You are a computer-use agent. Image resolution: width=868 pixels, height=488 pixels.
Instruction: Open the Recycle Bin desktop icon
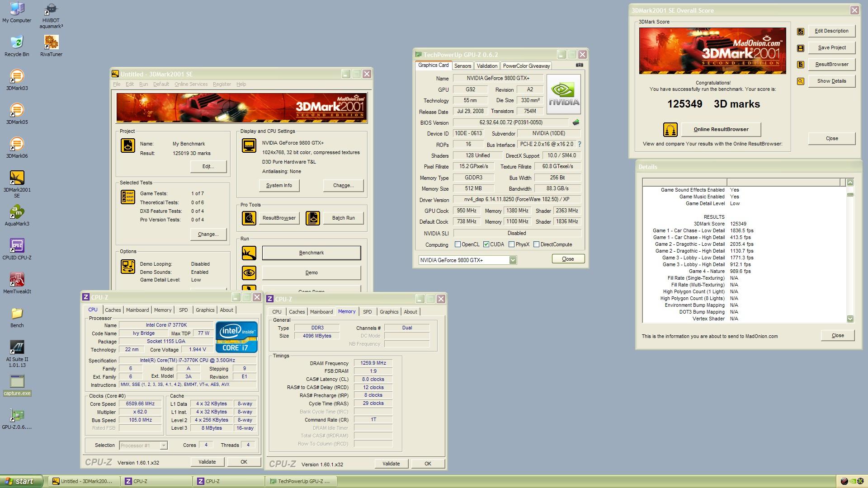coord(17,46)
